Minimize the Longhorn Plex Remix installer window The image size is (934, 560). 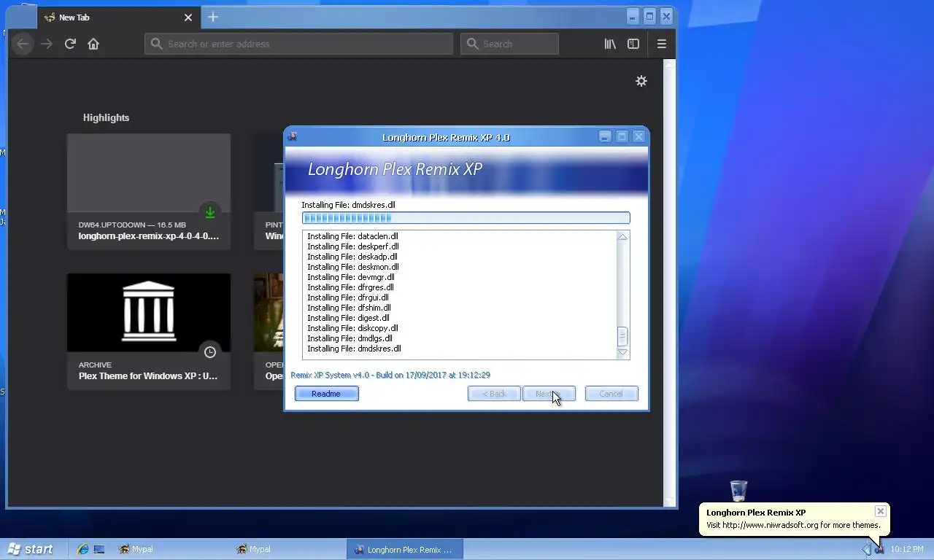click(605, 136)
